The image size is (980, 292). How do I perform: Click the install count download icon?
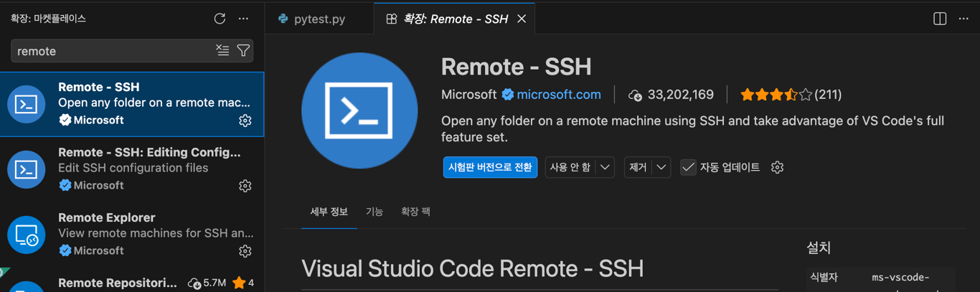coord(635,95)
